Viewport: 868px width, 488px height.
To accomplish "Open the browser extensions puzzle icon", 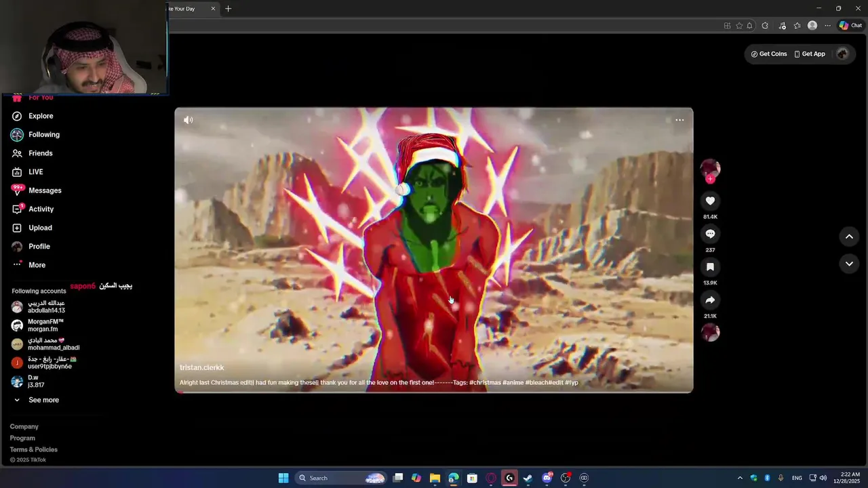I will (x=765, y=26).
